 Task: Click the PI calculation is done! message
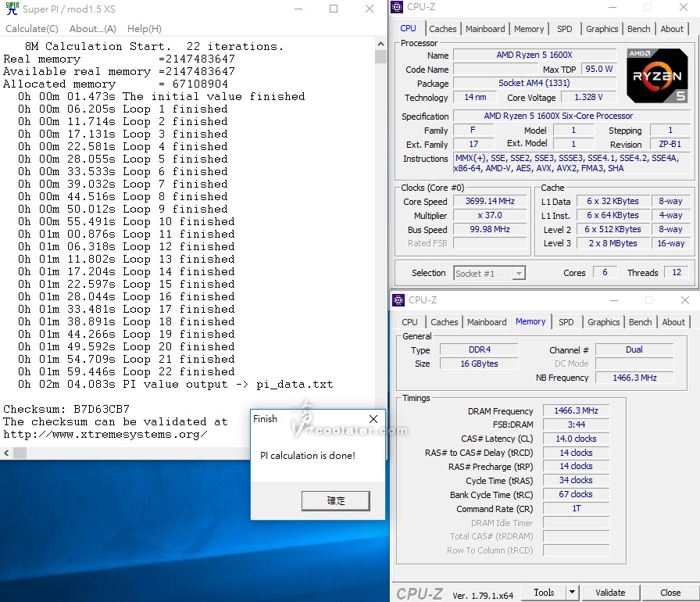click(x=308, y=456)
